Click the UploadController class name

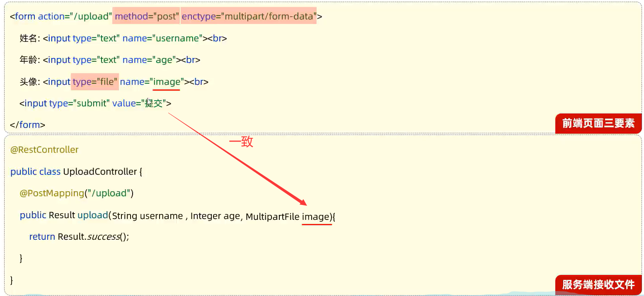pyautogui.click(x=100, y=172)
